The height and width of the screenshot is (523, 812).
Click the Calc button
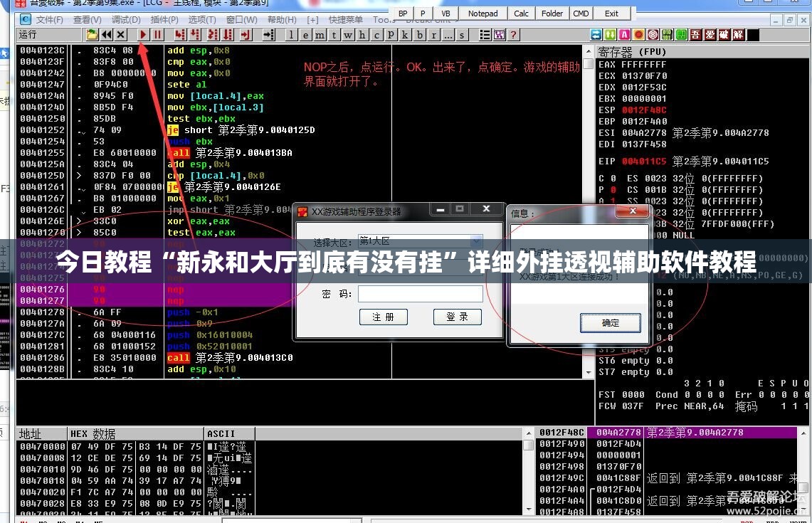click(521, 14)
